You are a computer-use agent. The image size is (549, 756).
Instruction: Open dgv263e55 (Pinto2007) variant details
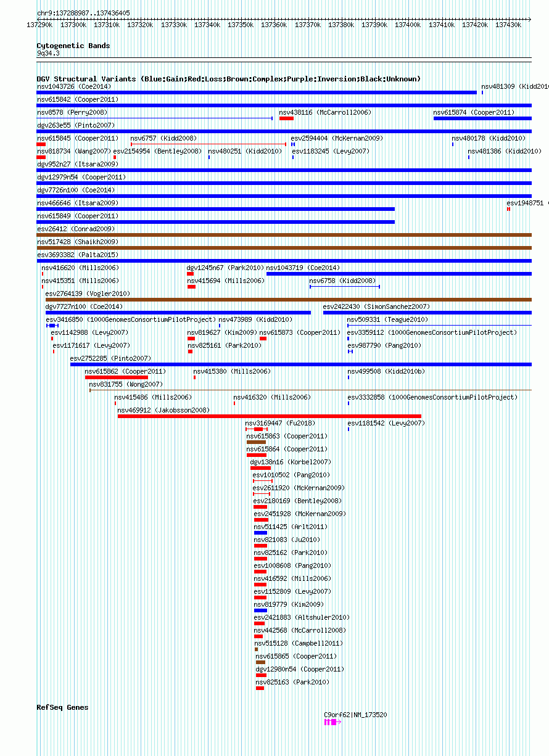(x=75, y=125)
